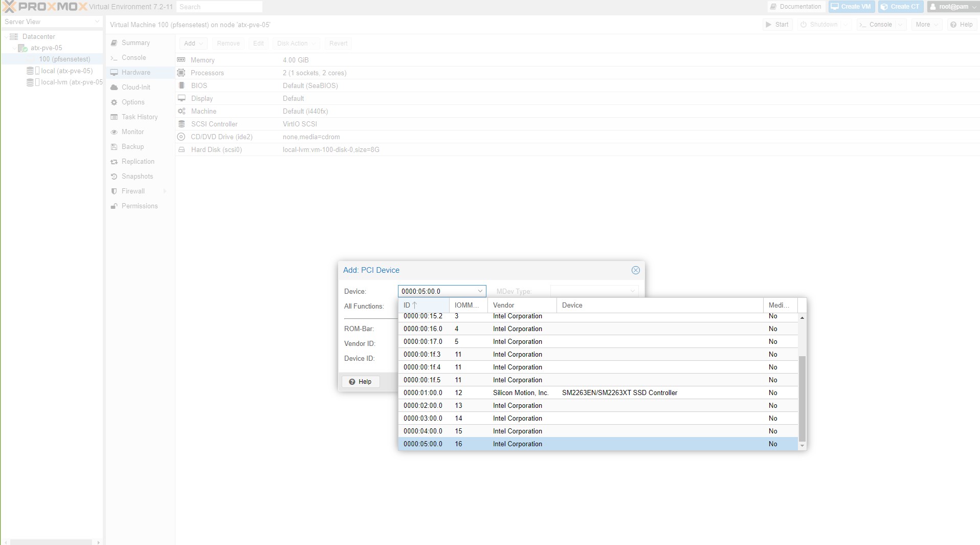Click the Processors CPU icon
This screenshot has height=545, width=980.
click(x=181, y=73)
